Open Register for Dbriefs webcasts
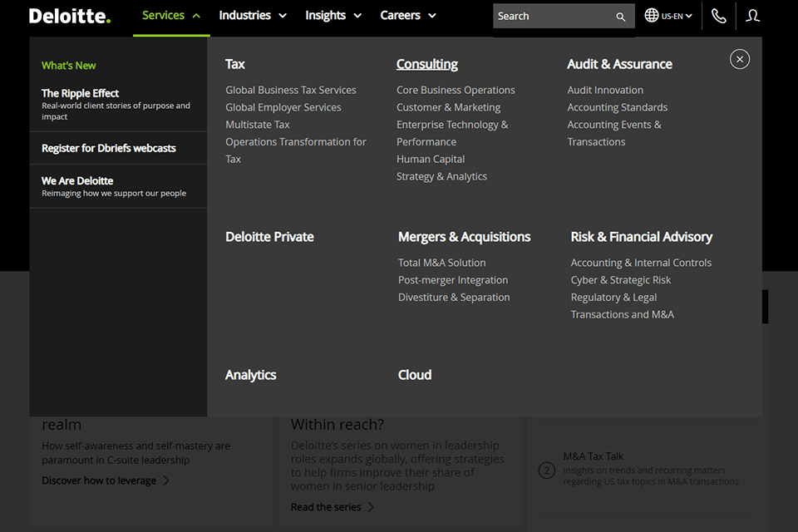The image size is (798, 532). 108,148
